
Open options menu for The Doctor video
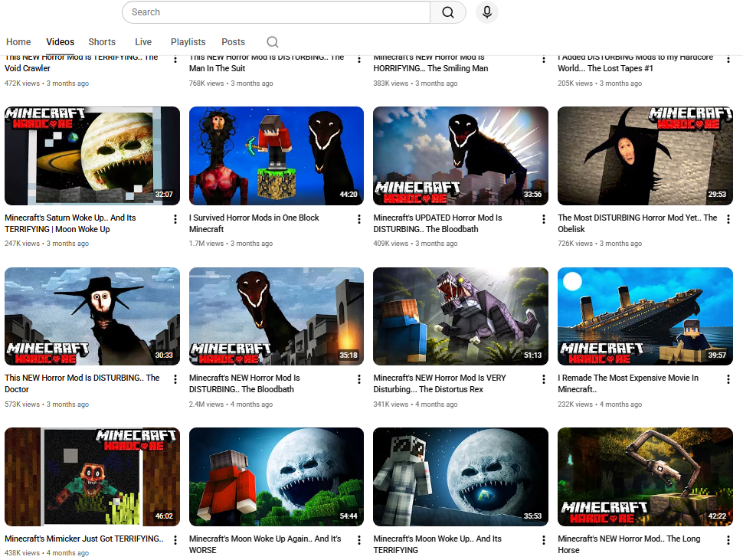coord(175,379)
